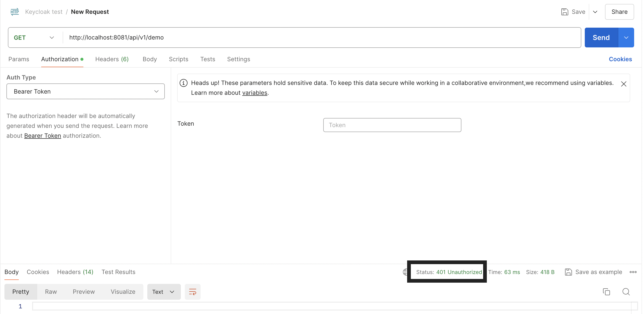Viewport: 644px width, 314px height.
Task: Click the New Request title
Action: 90,12
